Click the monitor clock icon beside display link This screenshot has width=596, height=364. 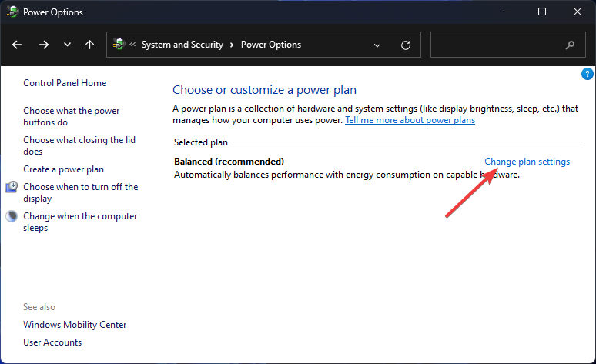(x=12, y=187)
